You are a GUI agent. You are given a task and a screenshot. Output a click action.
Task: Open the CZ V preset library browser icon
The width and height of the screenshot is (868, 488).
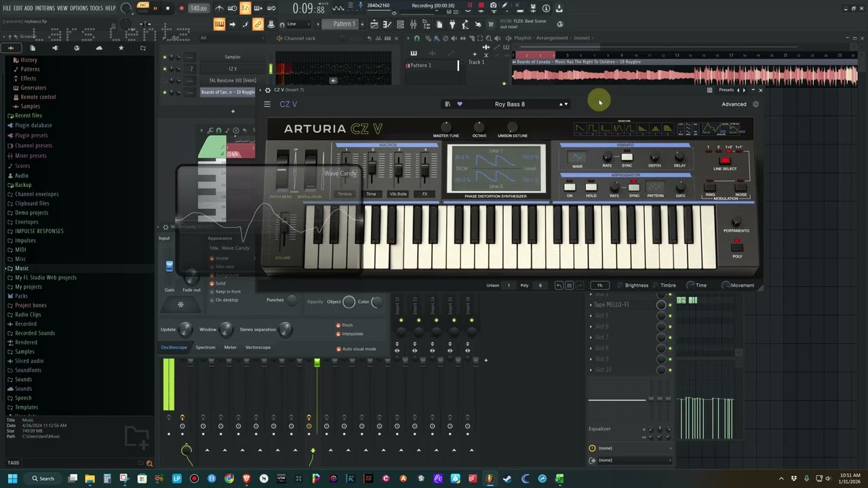[448, 104]
